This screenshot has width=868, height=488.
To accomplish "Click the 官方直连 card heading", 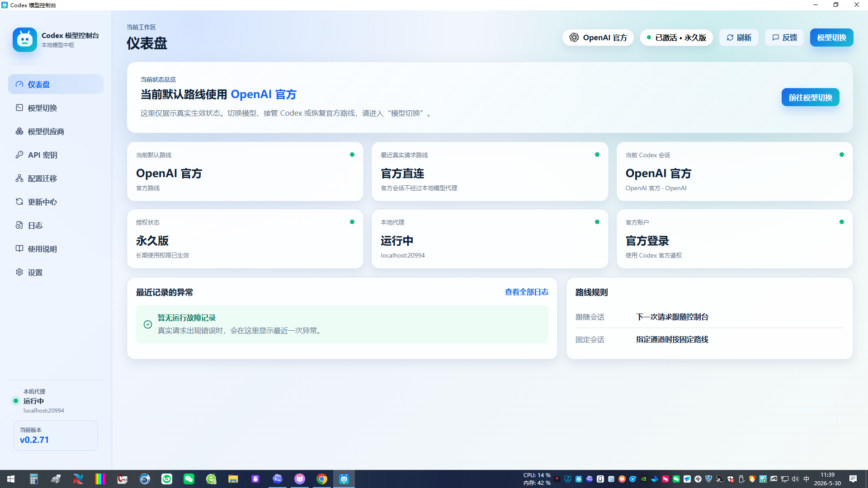I will coord(402,174).
